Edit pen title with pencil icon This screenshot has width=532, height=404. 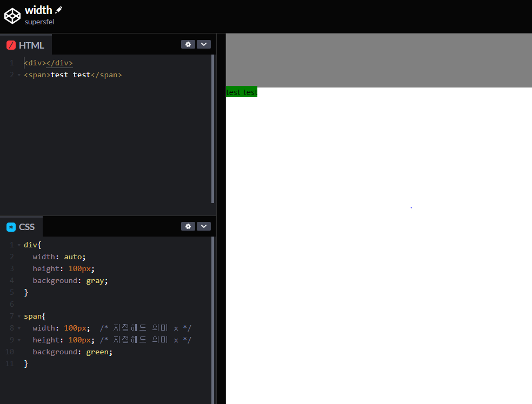[59, 10]
